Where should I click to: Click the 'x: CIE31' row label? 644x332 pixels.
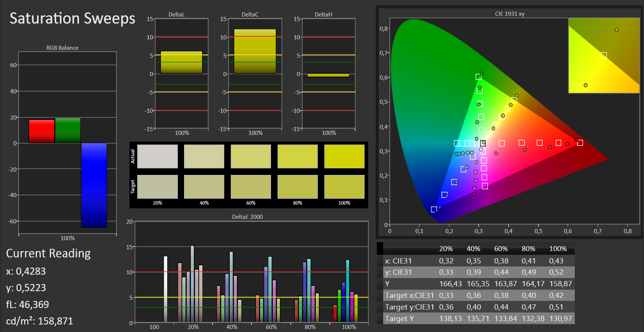(x=398, y=261)
